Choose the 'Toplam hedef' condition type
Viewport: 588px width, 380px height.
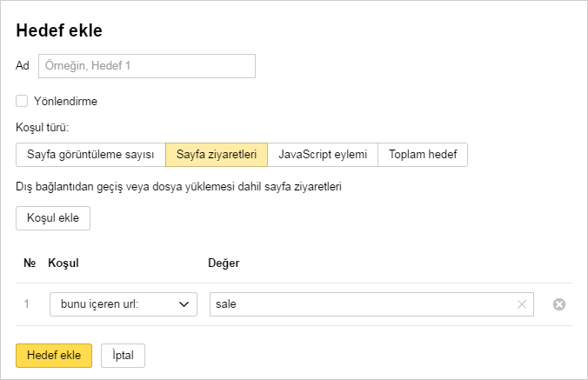[x=423, y=155]
